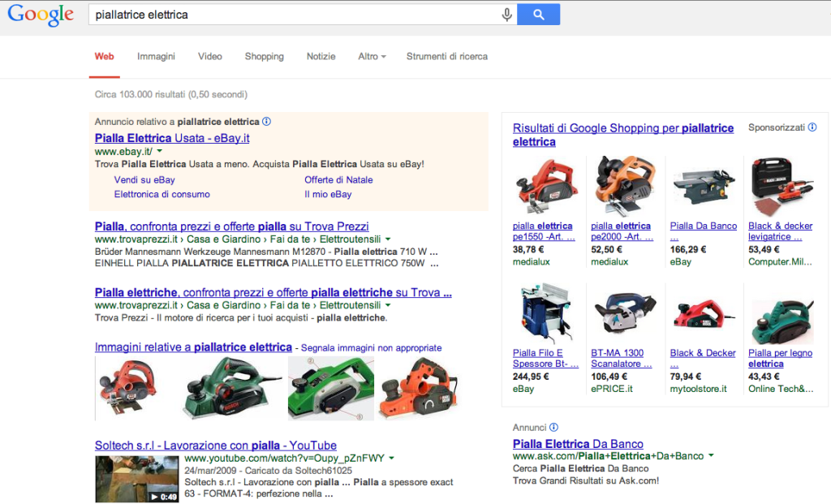This screenshot has height=504, width=831.
Task: Click 'Circa 103.000 risultati' stats text
Action: click(x=170, y=94)
